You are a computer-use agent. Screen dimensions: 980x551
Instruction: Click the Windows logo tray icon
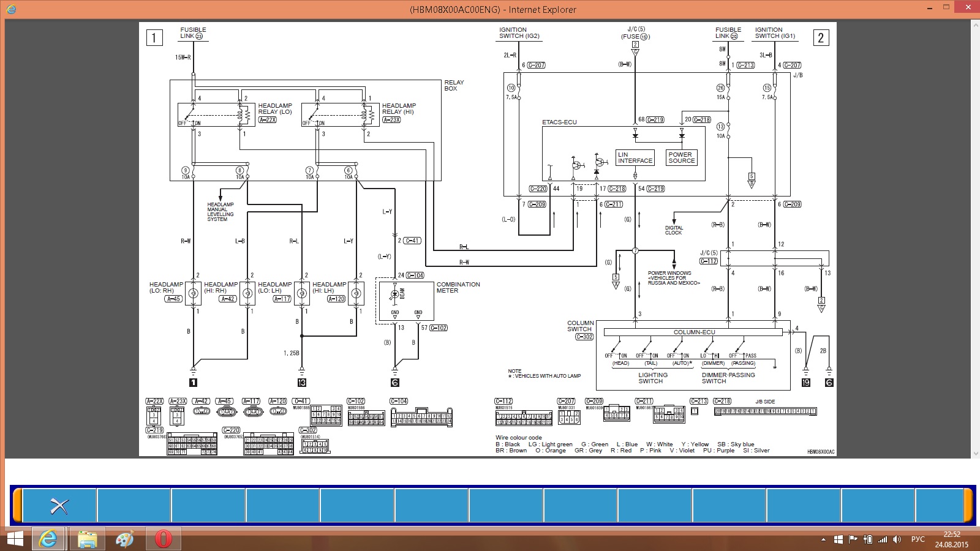pos(837,539)
